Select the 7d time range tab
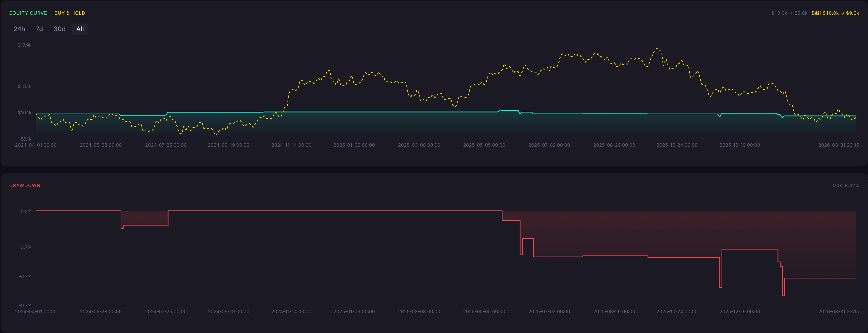Viewport: 868px width, 333px height. tap(40, 29)
